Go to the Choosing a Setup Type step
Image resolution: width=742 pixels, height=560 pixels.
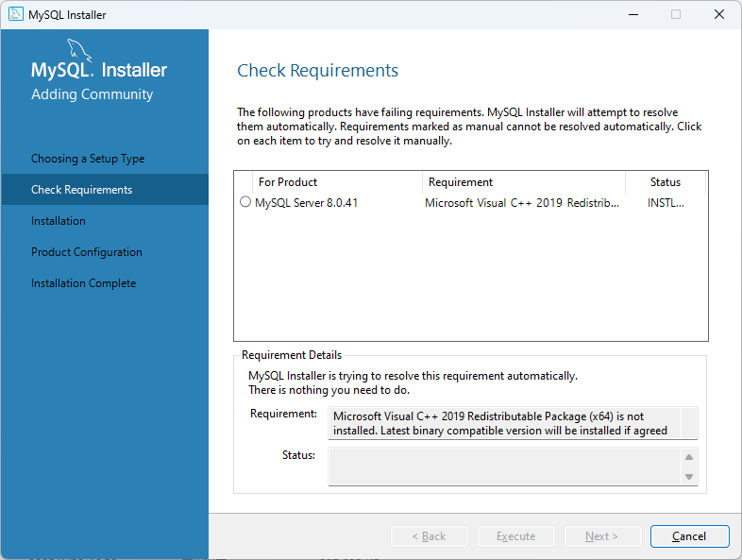pos(88,159)
